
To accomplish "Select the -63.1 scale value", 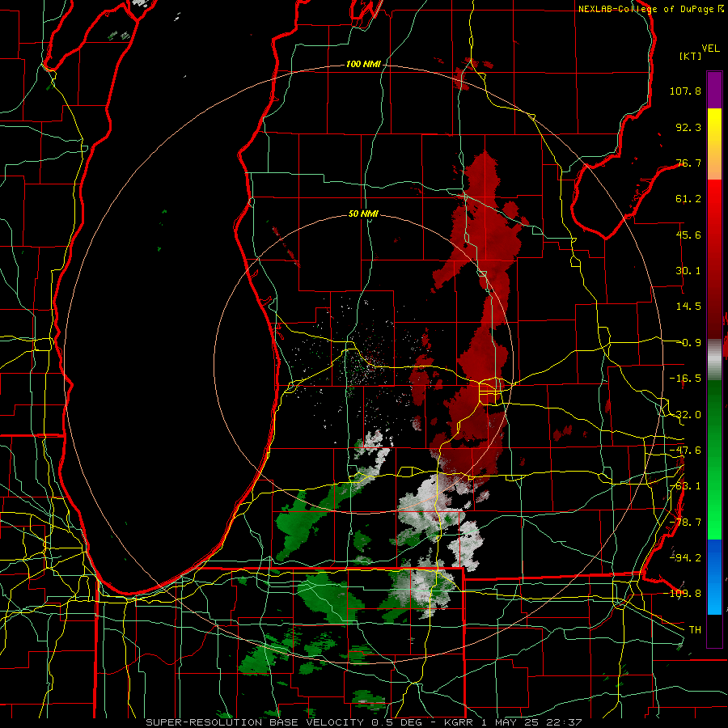I will [685, 486].
